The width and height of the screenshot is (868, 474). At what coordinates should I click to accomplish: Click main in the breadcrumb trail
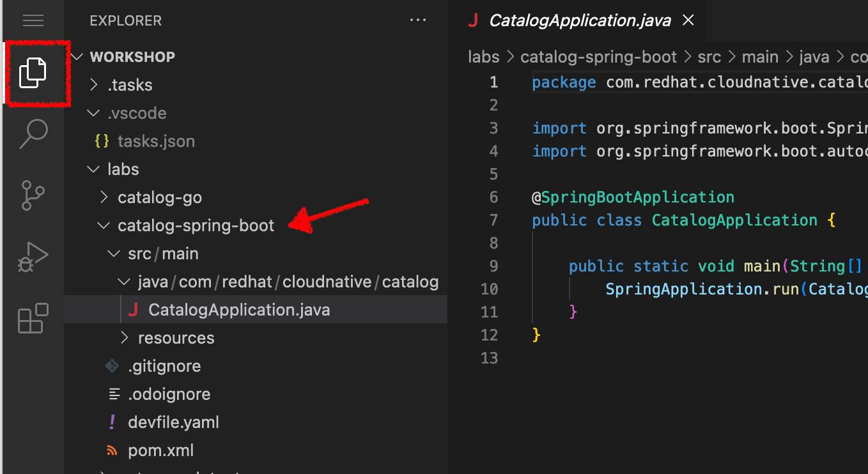760,56
